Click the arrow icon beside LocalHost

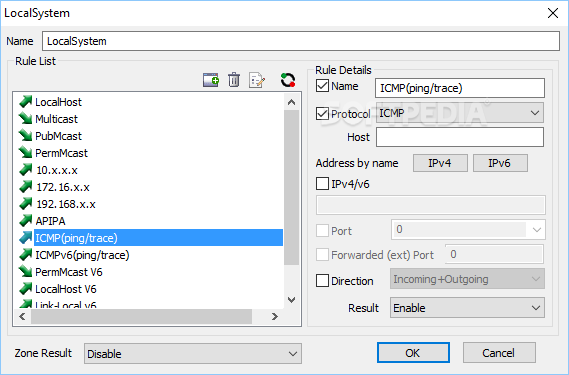coord(25,102)
